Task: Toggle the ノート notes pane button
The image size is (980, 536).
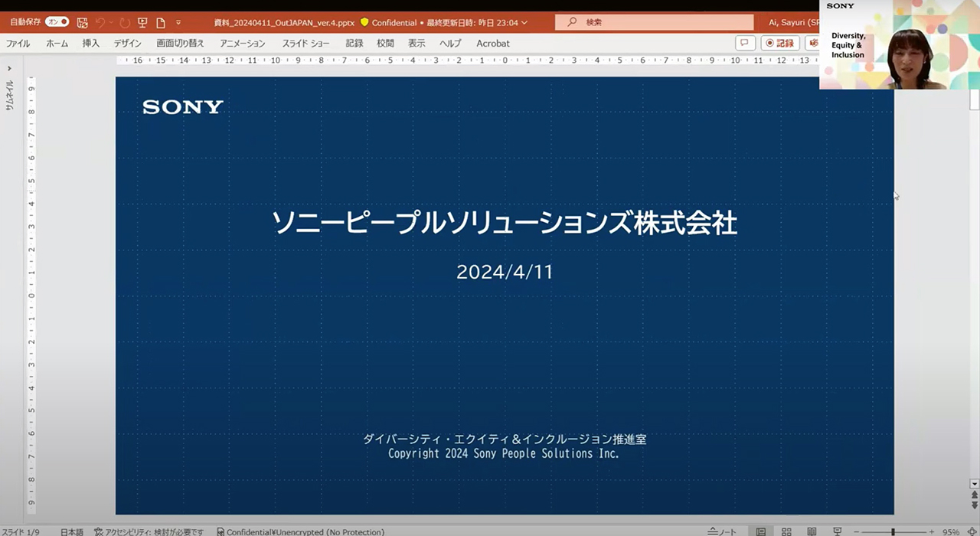Action: pos(722,531)
